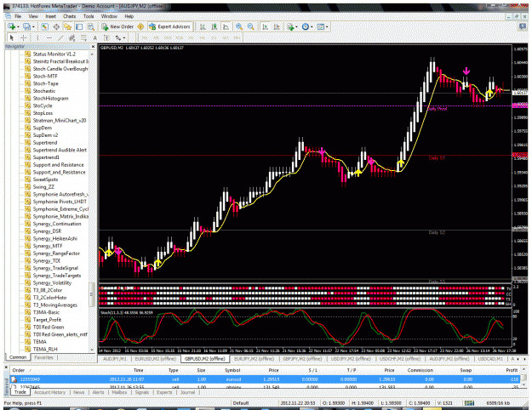Viewport: 532px width, 410px height.
Task: Select the Text tool marked A
Action: [95, 37]
